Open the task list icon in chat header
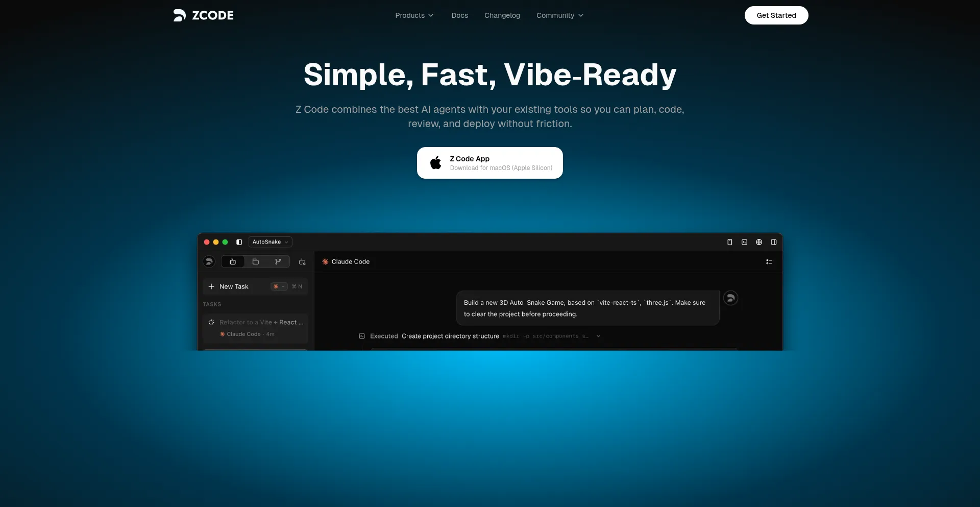This screenshot has height=507, width=980. pos(769,262)
